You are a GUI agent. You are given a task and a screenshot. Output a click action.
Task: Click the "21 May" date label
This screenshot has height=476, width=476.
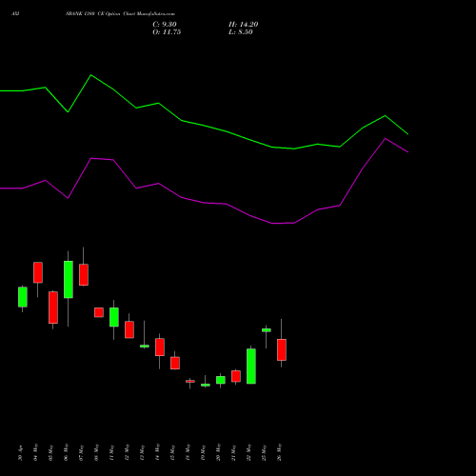[x=234, y=452]
